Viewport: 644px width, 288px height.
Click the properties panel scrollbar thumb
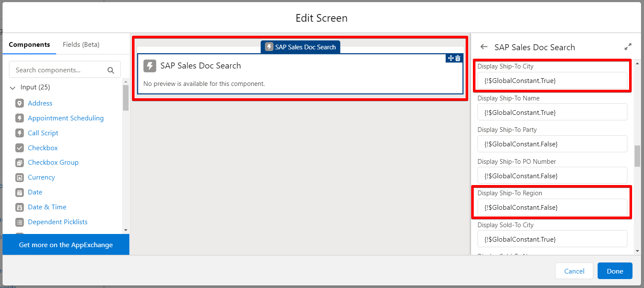click(637, 156)
